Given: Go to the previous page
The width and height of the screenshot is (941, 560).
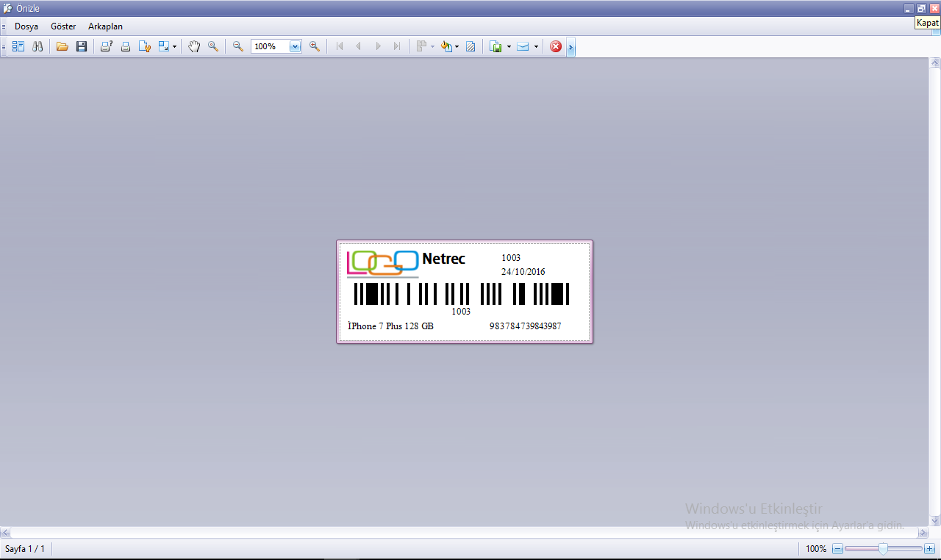Looking at the screenshot, I should [x=359, y=46].
